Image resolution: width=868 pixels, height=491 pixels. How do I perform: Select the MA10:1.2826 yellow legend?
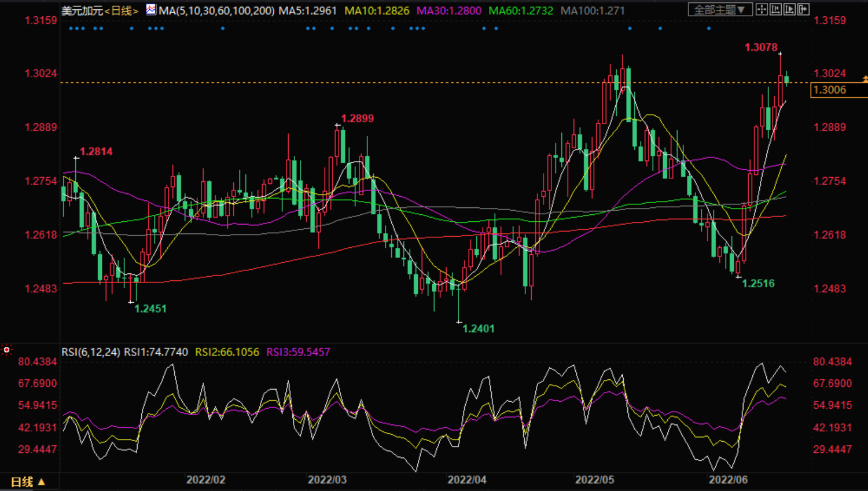[377, 11]
